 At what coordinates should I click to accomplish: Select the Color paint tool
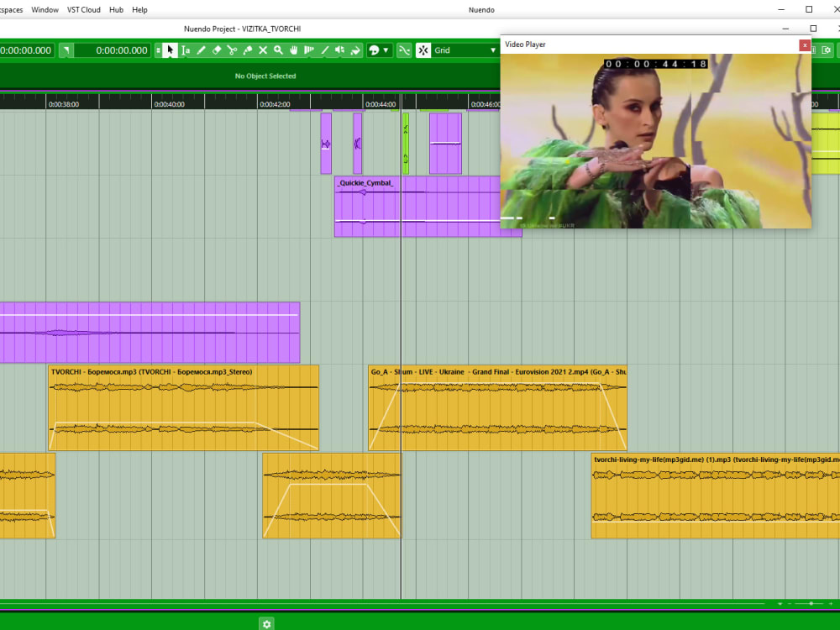point(355,50)
